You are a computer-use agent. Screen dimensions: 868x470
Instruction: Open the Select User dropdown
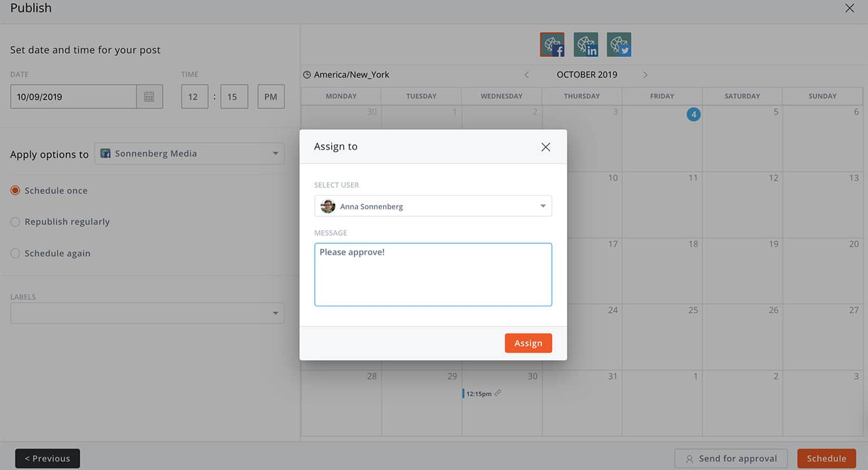[433, 206]
